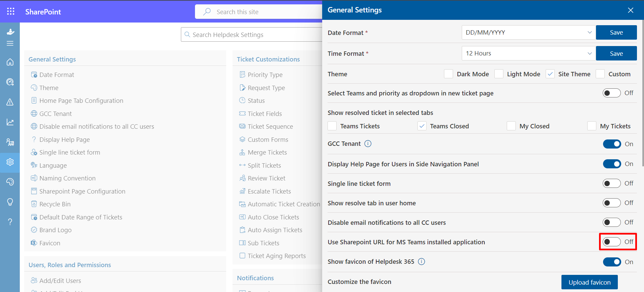Open Sub Tickets customization
The width and height of the screenshot is (644, 292).
259,243
